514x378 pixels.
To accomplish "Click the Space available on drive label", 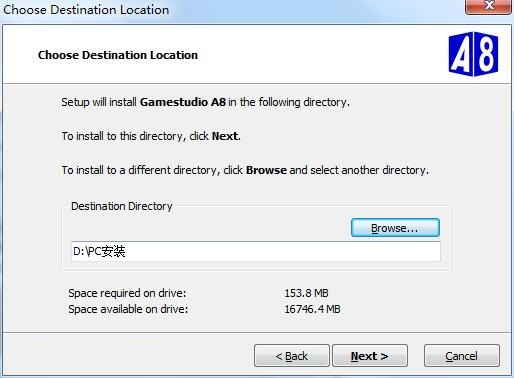I will (128, 309).
